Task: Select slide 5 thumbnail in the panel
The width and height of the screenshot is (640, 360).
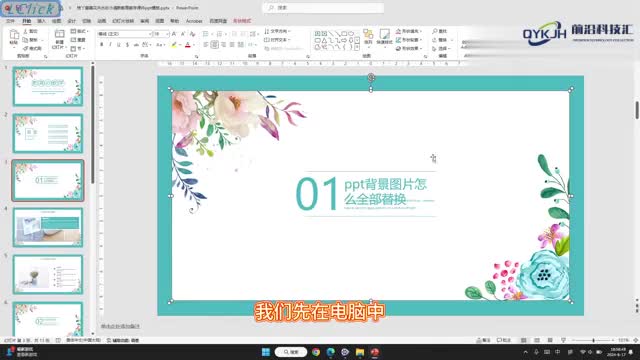Action: coord(48,274)
